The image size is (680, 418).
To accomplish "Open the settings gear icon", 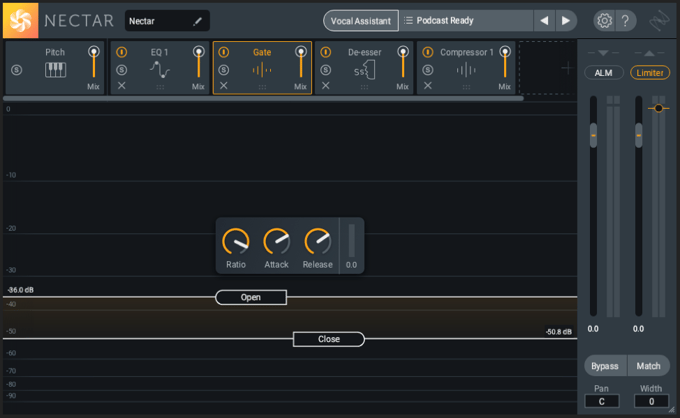I will point(604,20).
